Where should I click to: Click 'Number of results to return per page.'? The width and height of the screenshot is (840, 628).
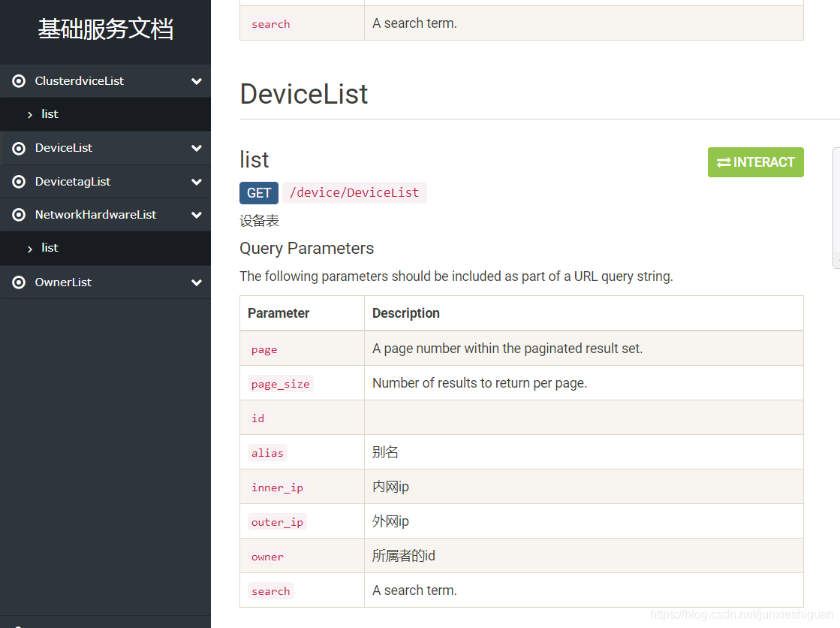480,383
